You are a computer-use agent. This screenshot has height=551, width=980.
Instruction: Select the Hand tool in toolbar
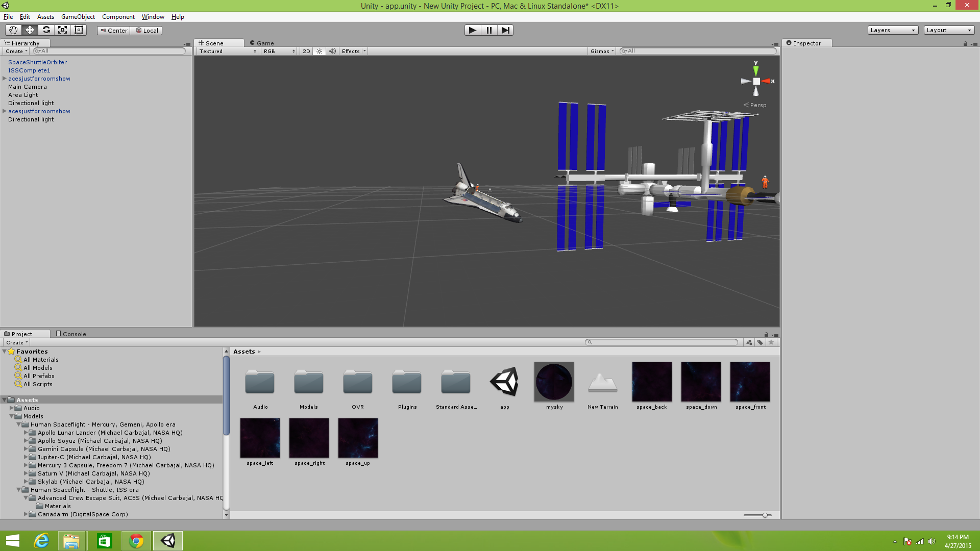(13, 30)
